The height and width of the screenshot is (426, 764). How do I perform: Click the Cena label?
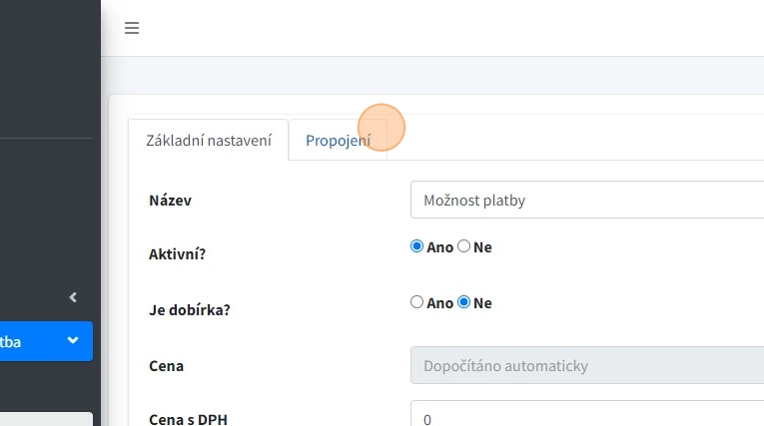point(166,366)
